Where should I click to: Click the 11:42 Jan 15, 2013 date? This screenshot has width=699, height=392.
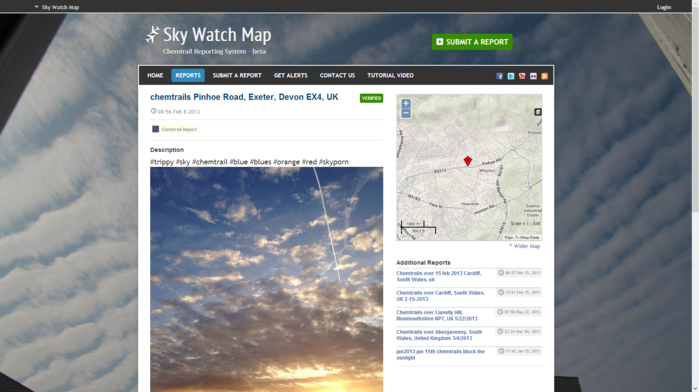click(x=522, y=351)
